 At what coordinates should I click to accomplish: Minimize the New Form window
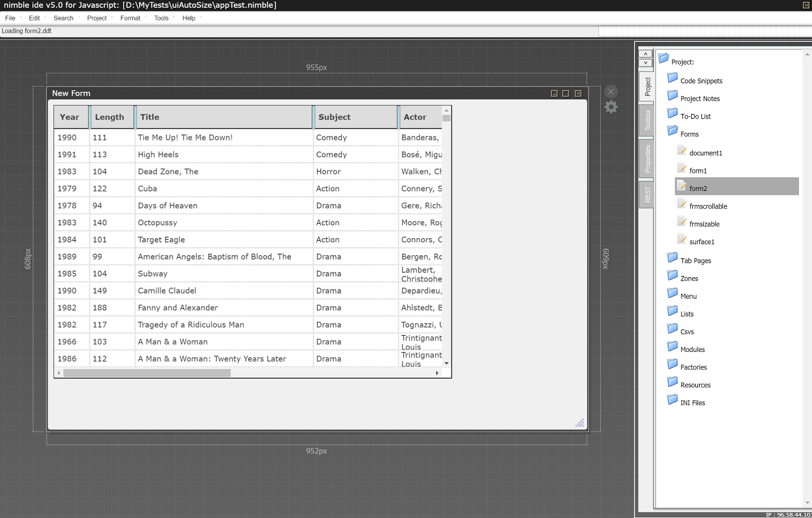pos(554,94)
